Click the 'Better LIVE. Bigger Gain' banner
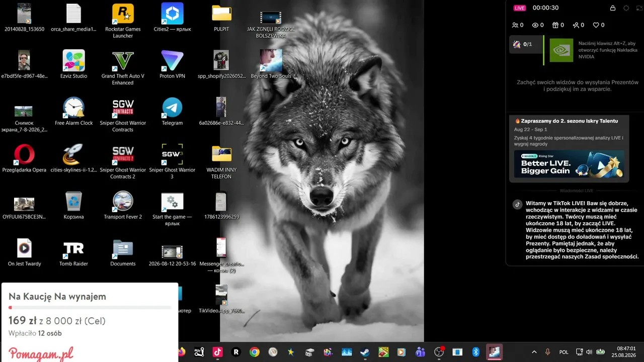644x362 pixels. click(569, 164)
